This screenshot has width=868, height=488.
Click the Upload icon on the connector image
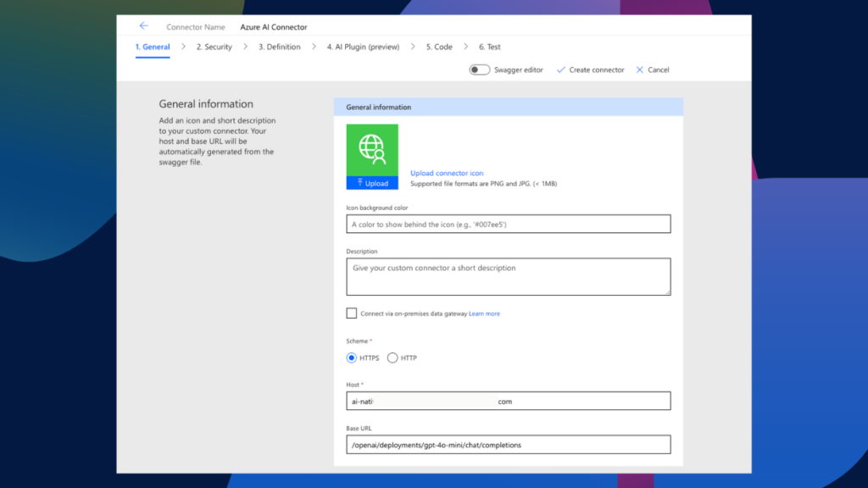tap(371, 182)
